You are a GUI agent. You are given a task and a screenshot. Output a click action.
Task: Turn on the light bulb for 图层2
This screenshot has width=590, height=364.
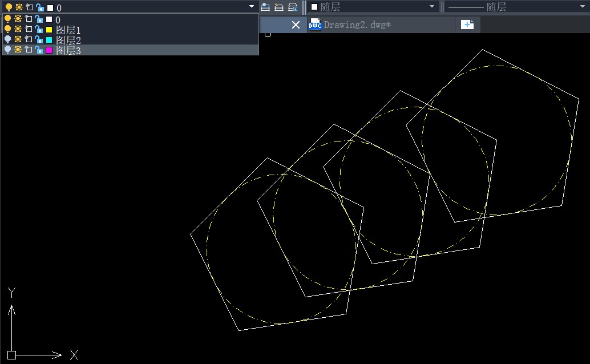(x=7, y=39)
